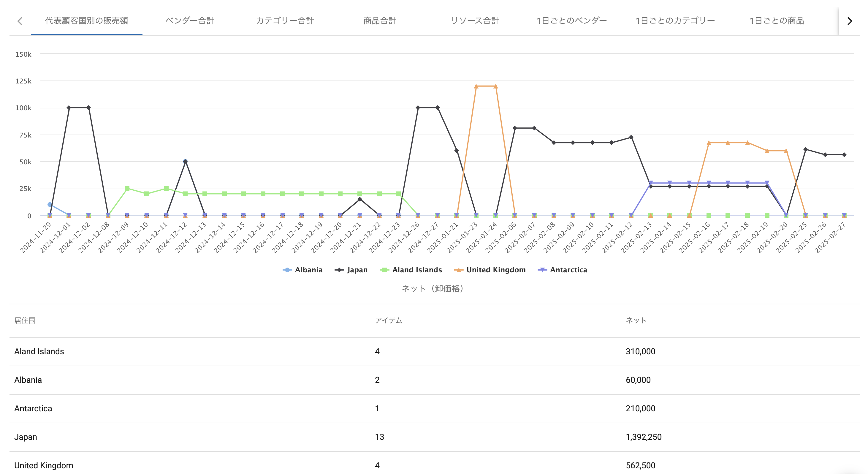
Task: Toggle United Kingdom legend entry
Action: (495, 270)
